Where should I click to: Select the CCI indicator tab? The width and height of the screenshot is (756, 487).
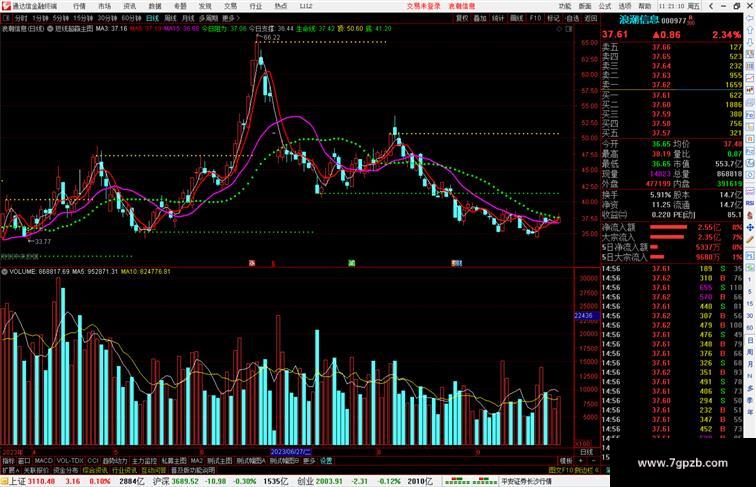93,461
